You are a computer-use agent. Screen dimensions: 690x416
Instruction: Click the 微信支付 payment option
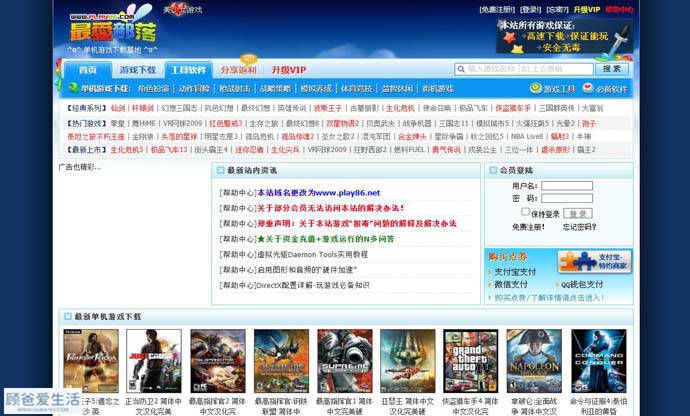(511, 284)
